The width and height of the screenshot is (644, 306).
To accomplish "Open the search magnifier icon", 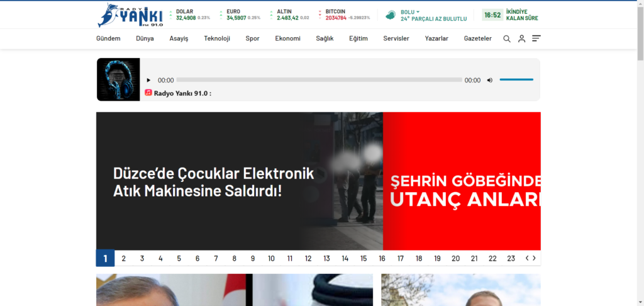I will point(506,38).
